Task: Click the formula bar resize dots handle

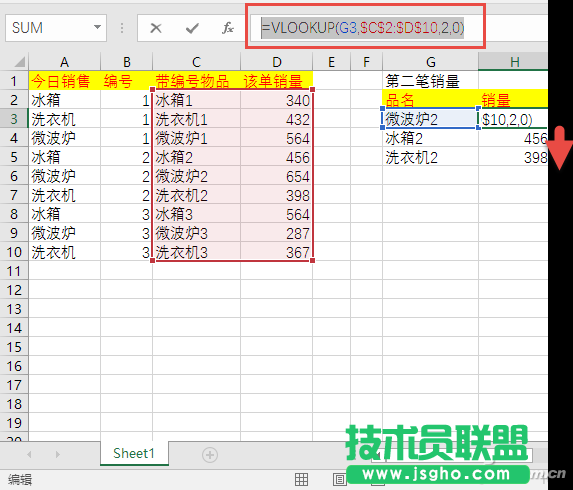Action: pyautogui.click(x=122, y=28)
